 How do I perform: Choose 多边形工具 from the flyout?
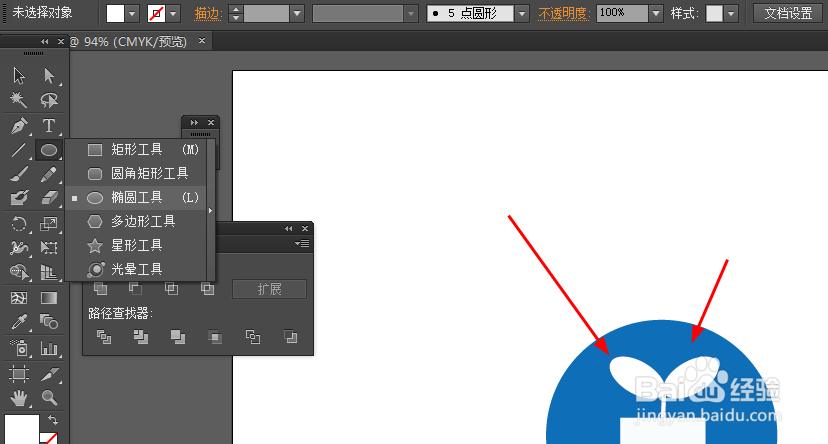click(136, 221)
